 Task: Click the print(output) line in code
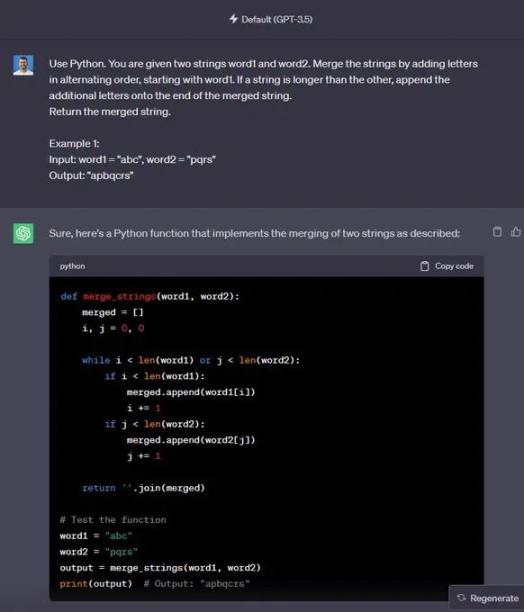[x=155, y=584]
